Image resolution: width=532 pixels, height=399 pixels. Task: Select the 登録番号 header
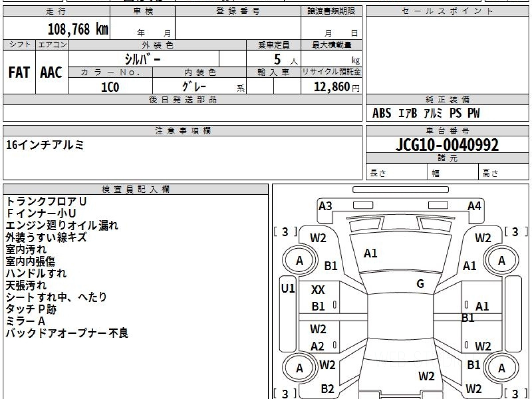tap(238, 12)
